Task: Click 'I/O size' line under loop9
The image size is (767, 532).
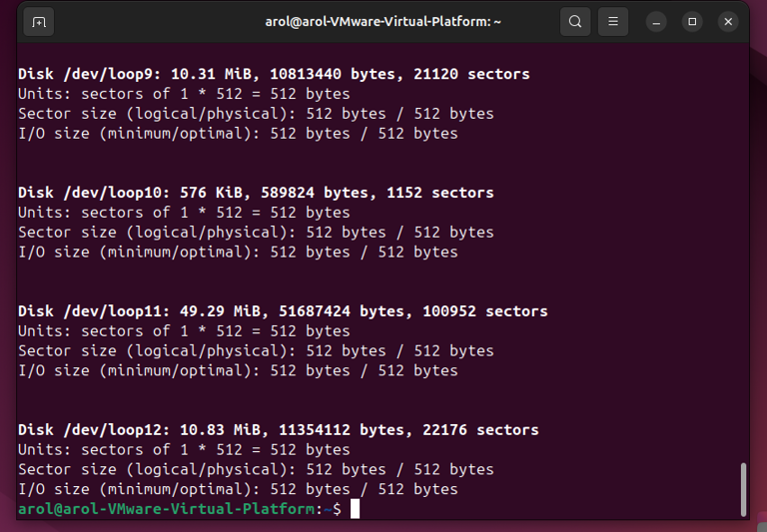Action: point(238,134)
